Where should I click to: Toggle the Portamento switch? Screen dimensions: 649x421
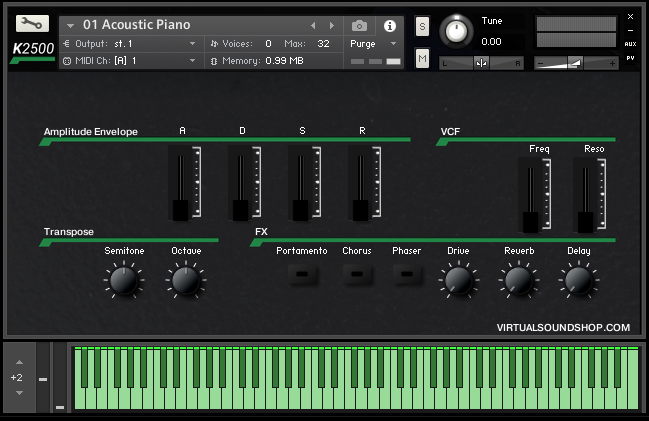(301, 275)
